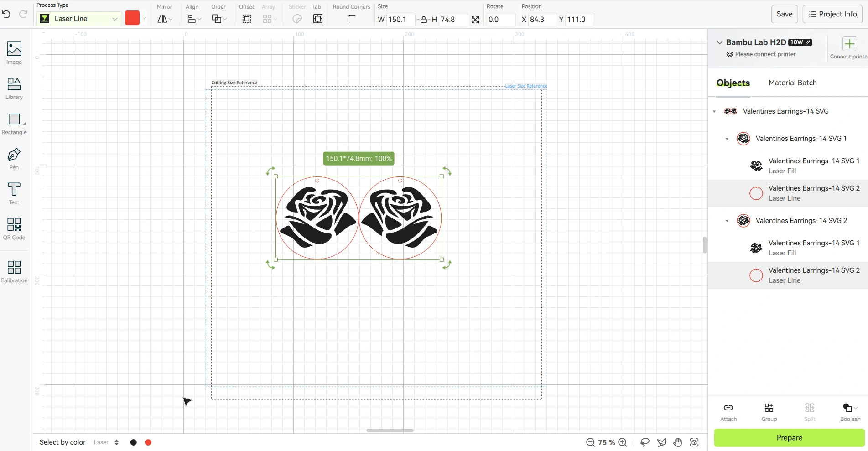The width and height of the screenshot is (868, 451).
Task: Click the Rotate angle input field
Action: (x=501, y=20)
